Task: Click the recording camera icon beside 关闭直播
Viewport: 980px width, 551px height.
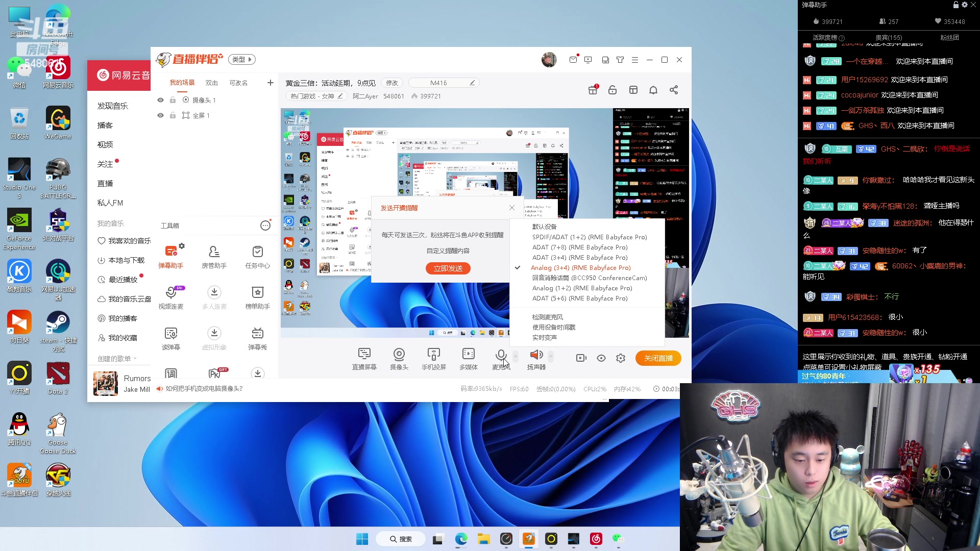Action: coord(581,358)
